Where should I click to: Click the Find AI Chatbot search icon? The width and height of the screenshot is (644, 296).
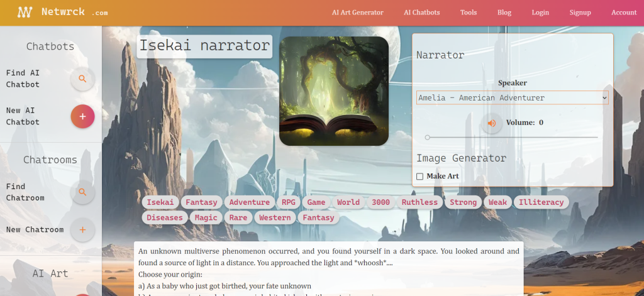[x=82, y=79]
